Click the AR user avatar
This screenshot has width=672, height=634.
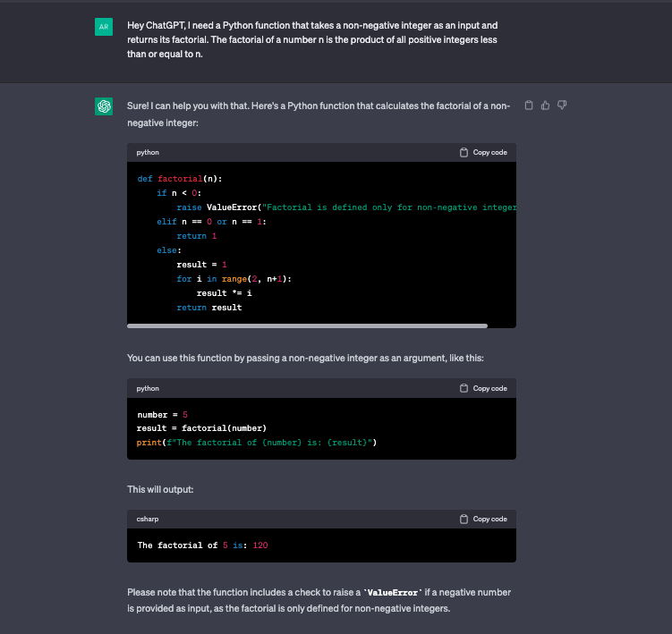point(104,27)
